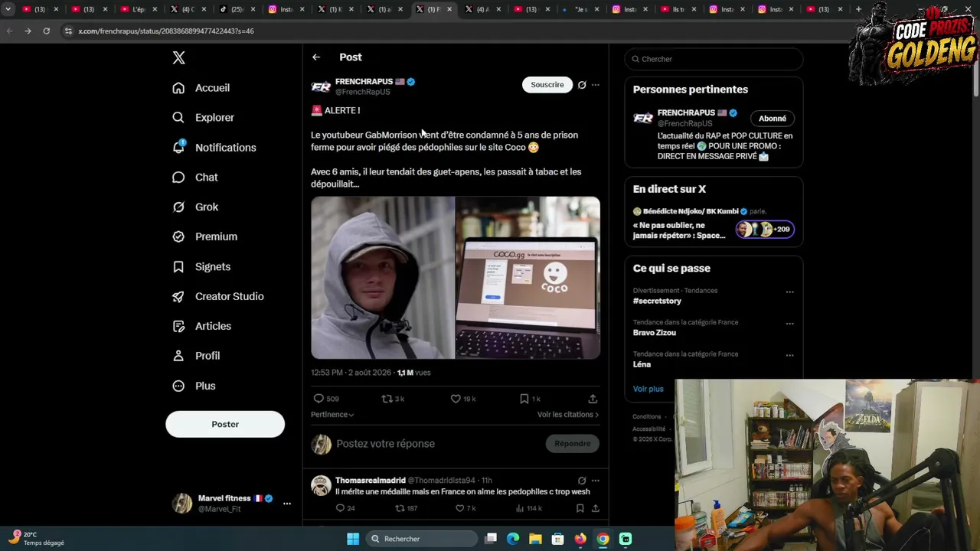This screenshot has width=980, height=551.
Task: Click the Signets bookmark icon in sidebar
Action: 178,267
